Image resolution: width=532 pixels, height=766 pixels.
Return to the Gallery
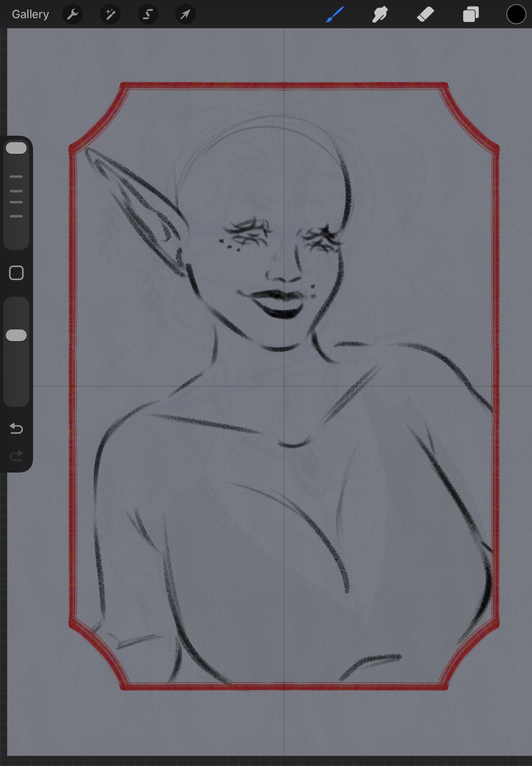pyautogui.click(x=30, y=15)
